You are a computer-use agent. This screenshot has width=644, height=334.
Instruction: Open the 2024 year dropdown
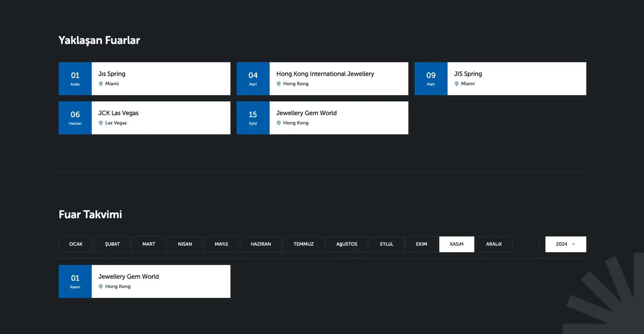[565, 244]
